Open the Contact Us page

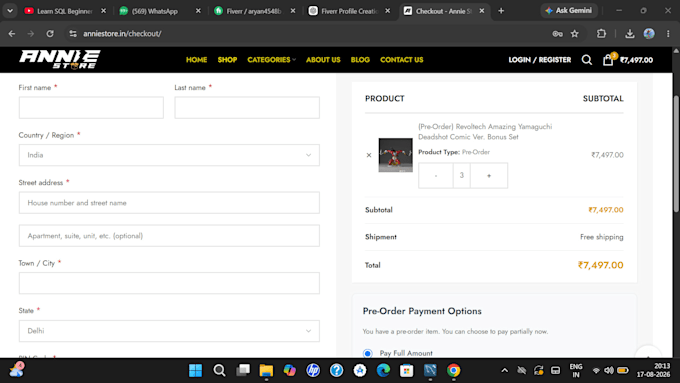(402, 60)
